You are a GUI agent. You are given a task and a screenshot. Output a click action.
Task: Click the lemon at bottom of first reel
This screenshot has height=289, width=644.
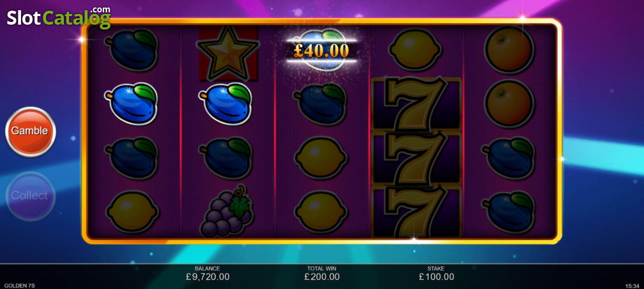[x=132, y=211]
